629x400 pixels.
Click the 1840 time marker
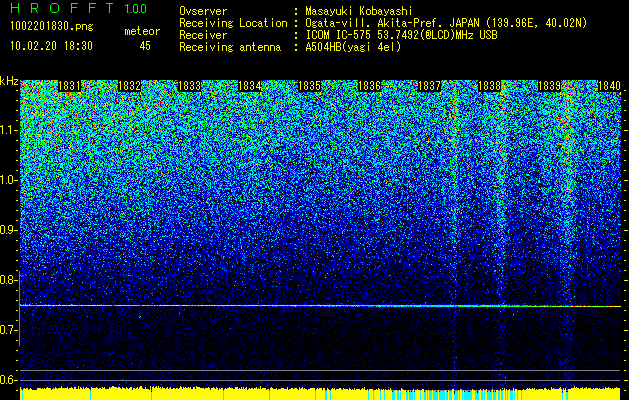coord(609,86)
